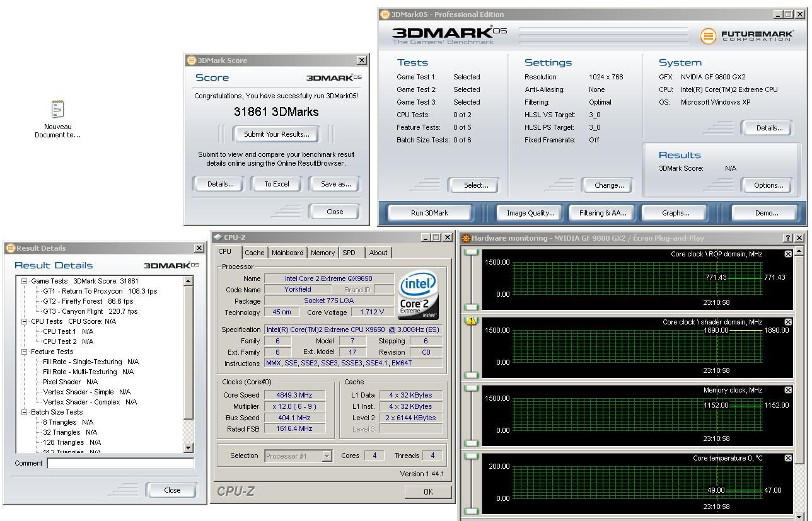Image resolution: width=812 pixels, height=521 pixels.
Task: Close the Core clock ROP domain graph
Action: tap(788, 254)
